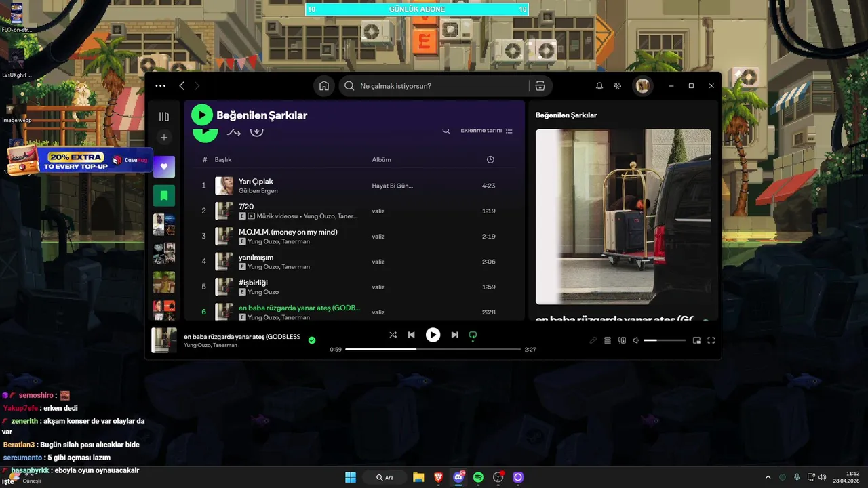
Task: Select the song yanılmışım
Action: 256,258
